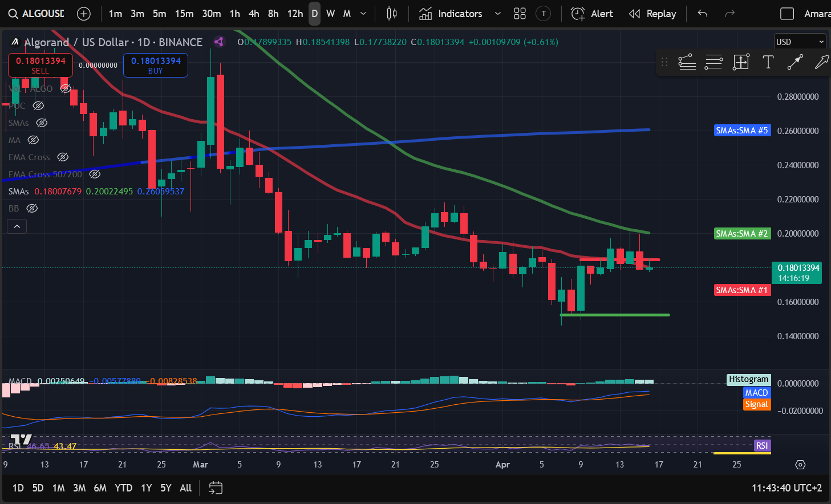The width and height of the screenshot is (831, 504).
Task: Click the circled T icon in top toolbar
Action: coord(544,14)
